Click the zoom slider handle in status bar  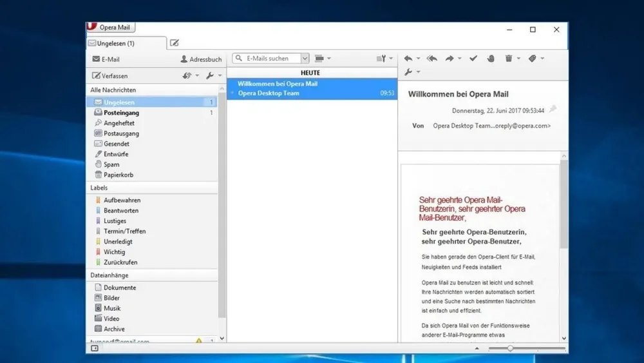point(509,348)
